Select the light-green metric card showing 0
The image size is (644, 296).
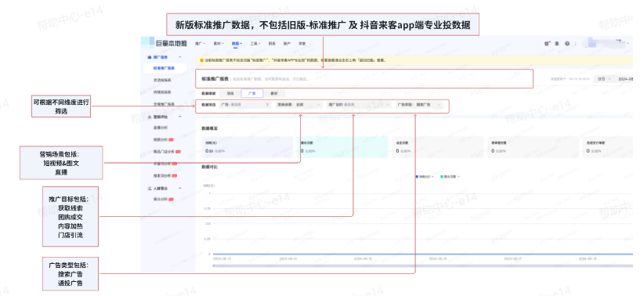pos(342,147)
